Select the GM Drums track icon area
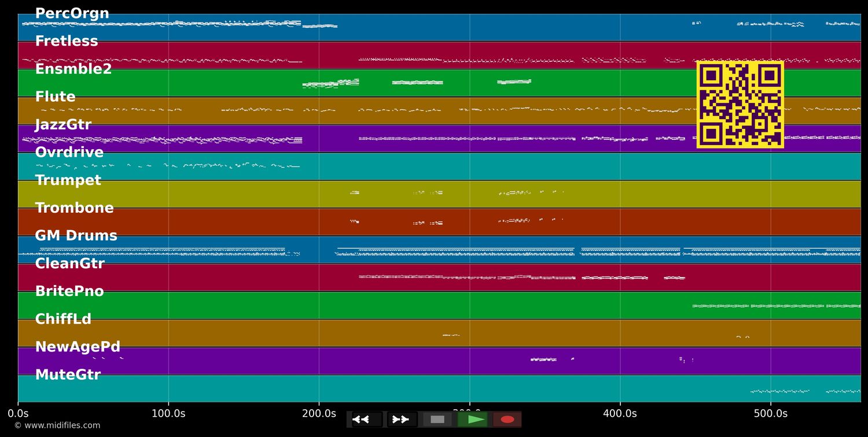Image resolution: width=868 pixels, height=437 pixels. [76, 235]
